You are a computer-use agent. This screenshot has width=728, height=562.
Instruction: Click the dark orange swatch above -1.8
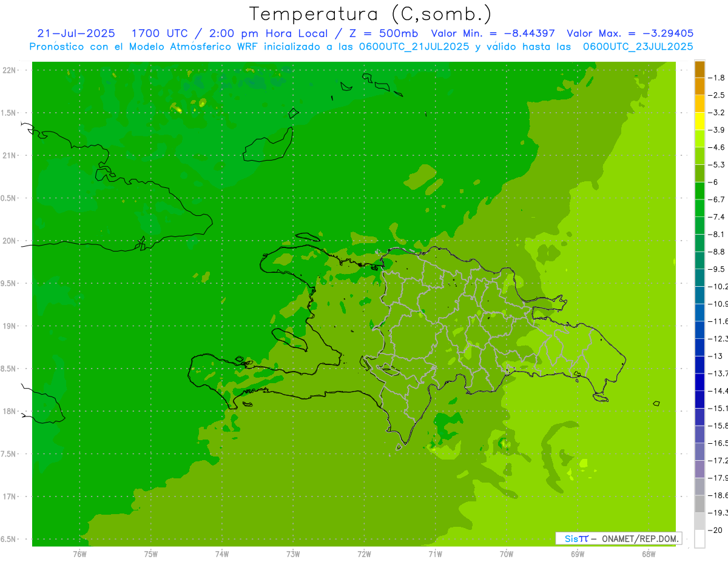pos(699,69)
